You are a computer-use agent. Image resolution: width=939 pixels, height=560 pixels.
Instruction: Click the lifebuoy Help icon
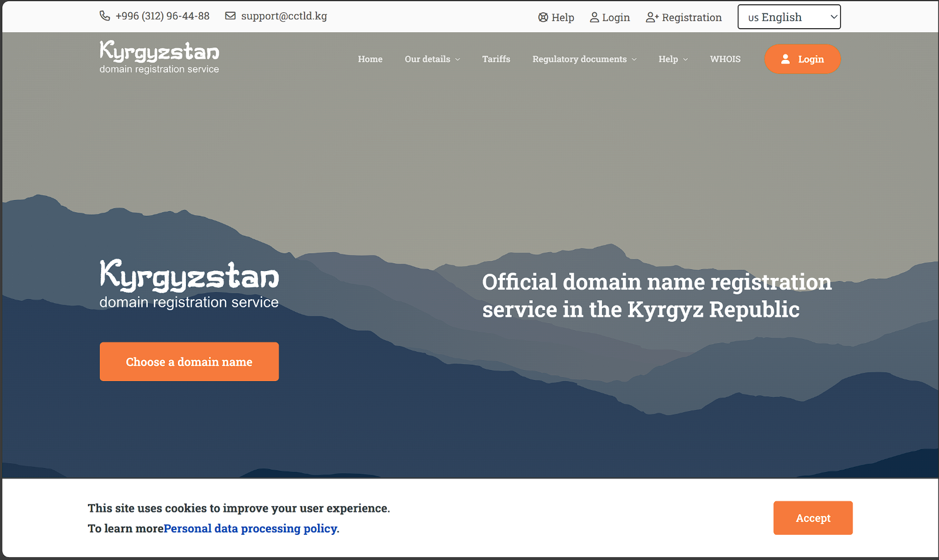click(543, 18)
